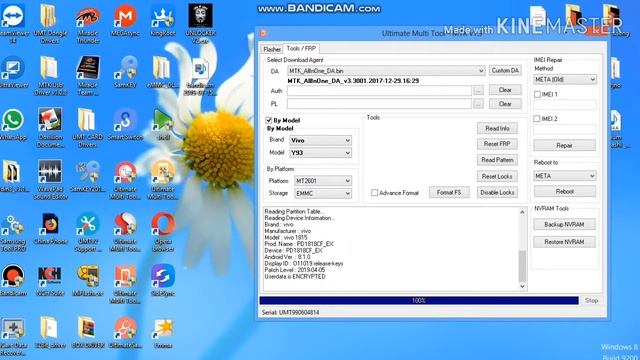
Task: Click the 100% progress bar
Action: 419,300
